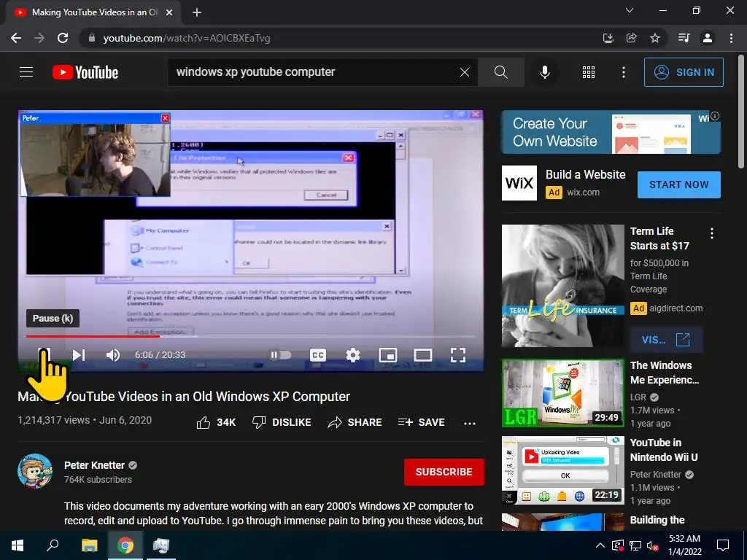Skip to the next video

coord(79,355)
